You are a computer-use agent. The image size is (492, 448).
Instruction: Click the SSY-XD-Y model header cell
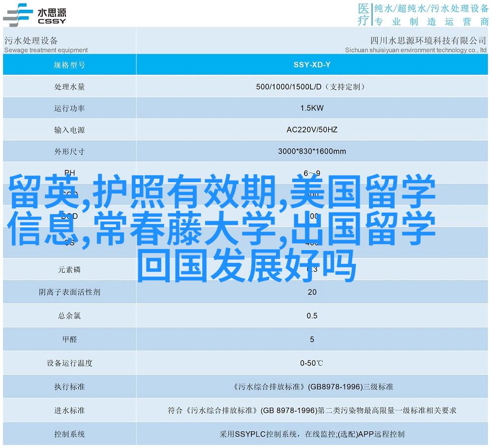312,64
